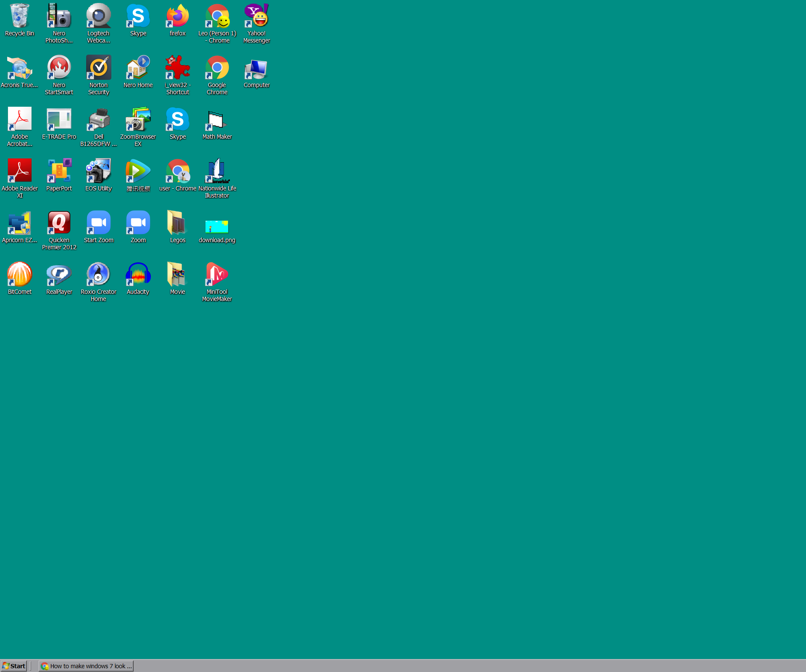Click the Start button
The image size is (806, 672).
[14, 666]
